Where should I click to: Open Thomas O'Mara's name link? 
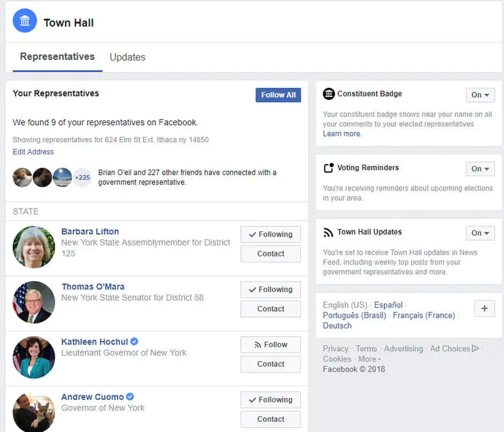coord(93,286)
